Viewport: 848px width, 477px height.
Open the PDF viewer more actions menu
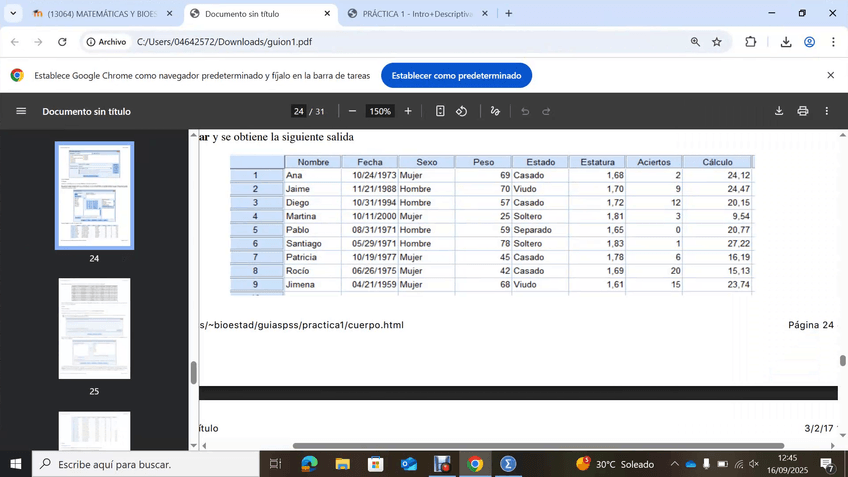[827, 111]
